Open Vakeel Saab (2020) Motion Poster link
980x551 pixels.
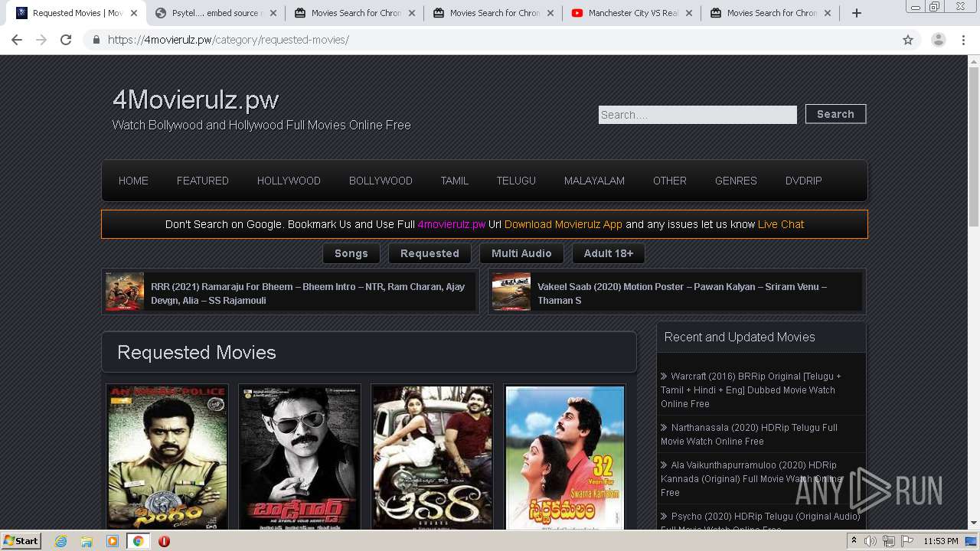(682, 293)
